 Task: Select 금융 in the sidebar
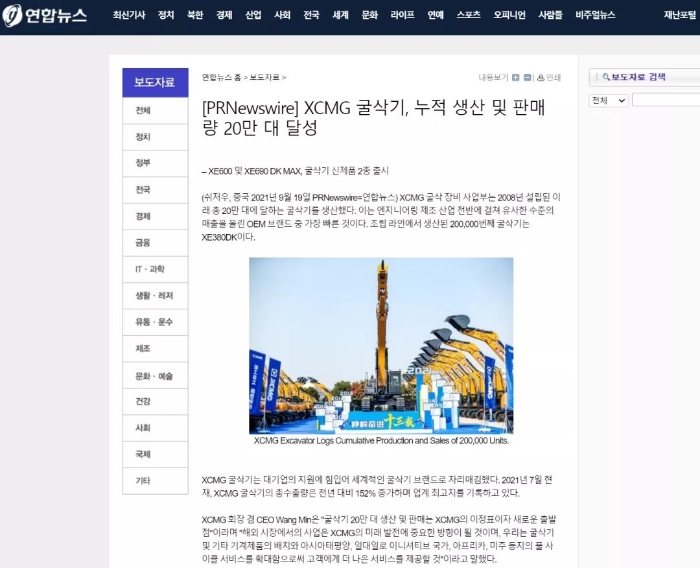[155, 243]
